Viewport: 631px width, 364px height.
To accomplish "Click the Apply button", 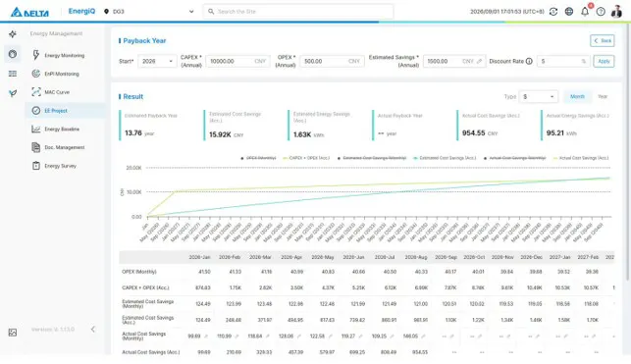I will (605, 61).
